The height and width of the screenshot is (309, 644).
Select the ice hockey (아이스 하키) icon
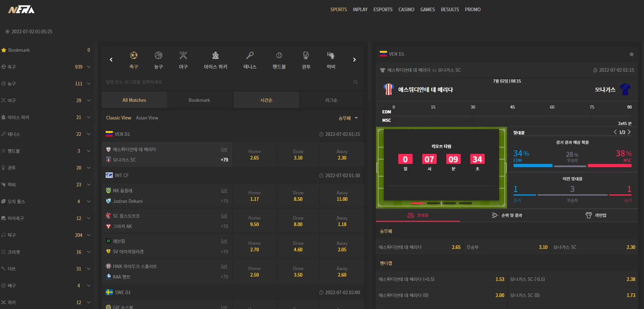click(x=215, y=55)
